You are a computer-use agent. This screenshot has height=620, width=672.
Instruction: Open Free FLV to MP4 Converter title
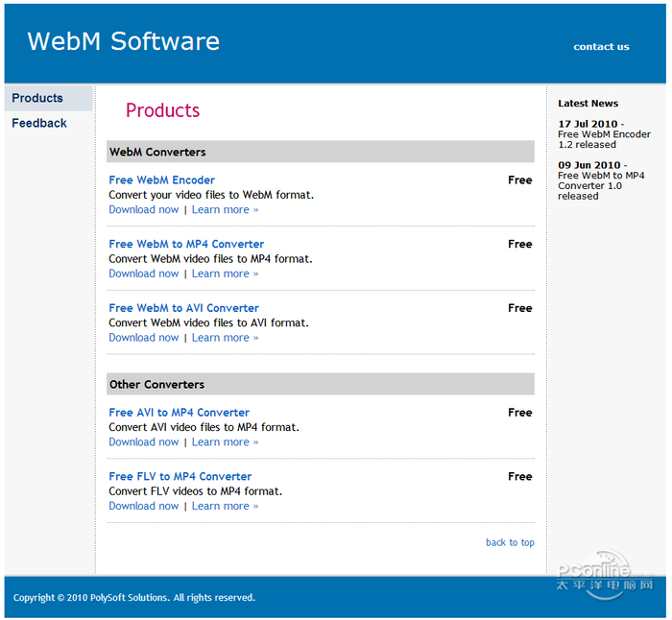(x=180, y=477)
